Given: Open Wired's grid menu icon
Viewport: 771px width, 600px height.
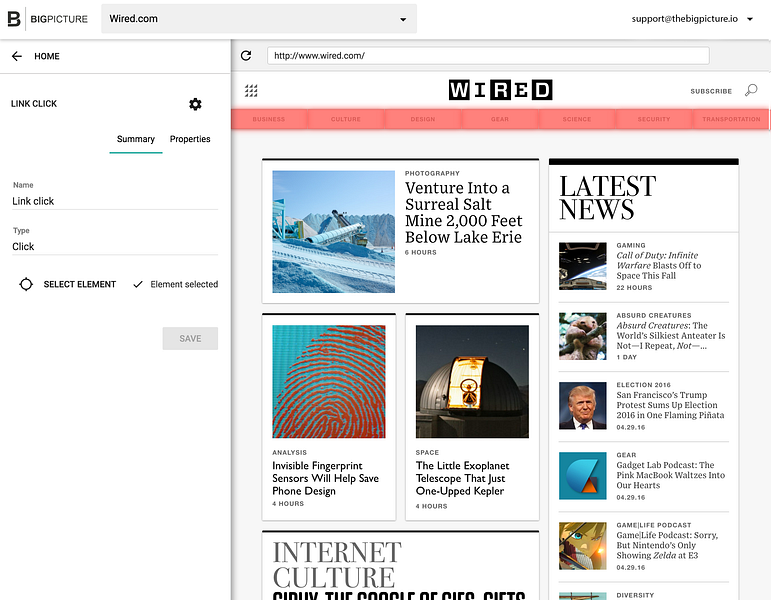Looking at the screenshot, I should [251, 90].
